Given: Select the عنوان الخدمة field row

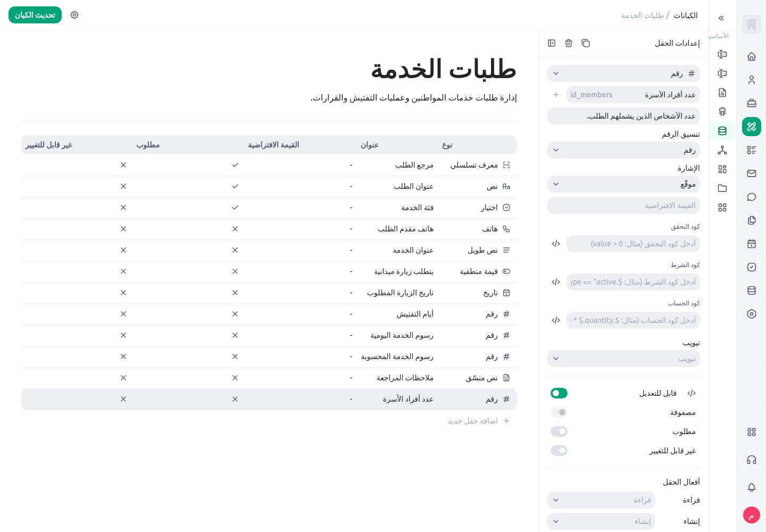Looking at the screenshot, I should pos(269,250).
